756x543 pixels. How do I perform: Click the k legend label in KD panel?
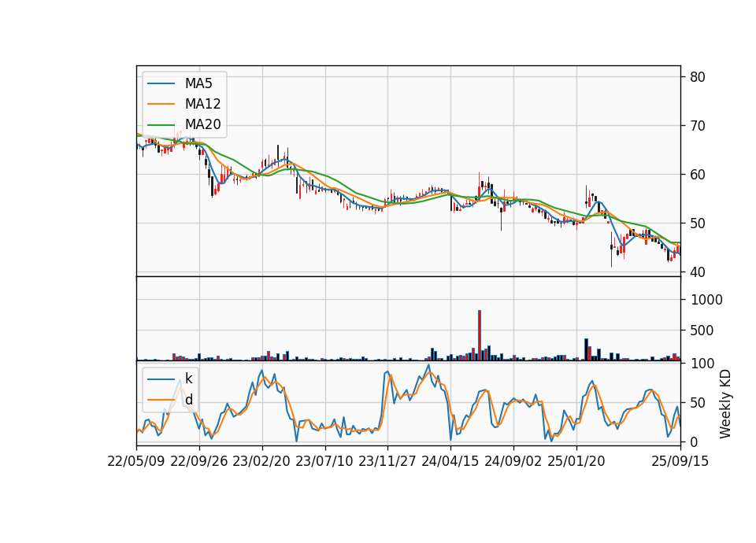point(188,379)
